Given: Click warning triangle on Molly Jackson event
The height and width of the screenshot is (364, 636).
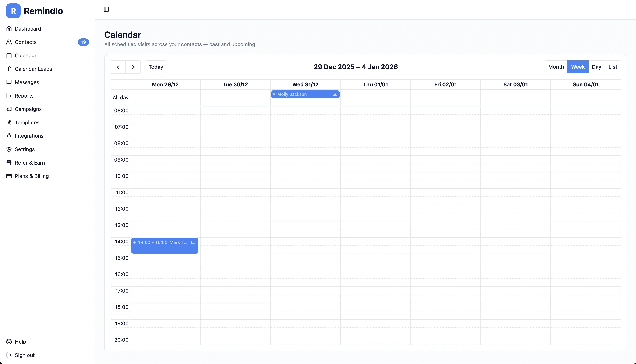Looking at the screenshot, I should (335, 94).
